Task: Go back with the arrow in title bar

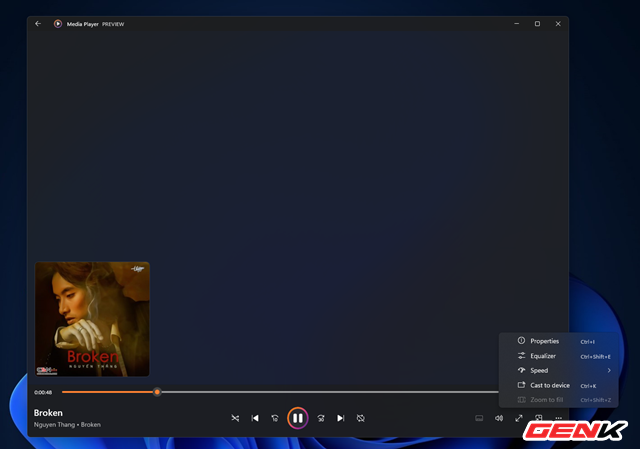Action: tap(38, 24)
